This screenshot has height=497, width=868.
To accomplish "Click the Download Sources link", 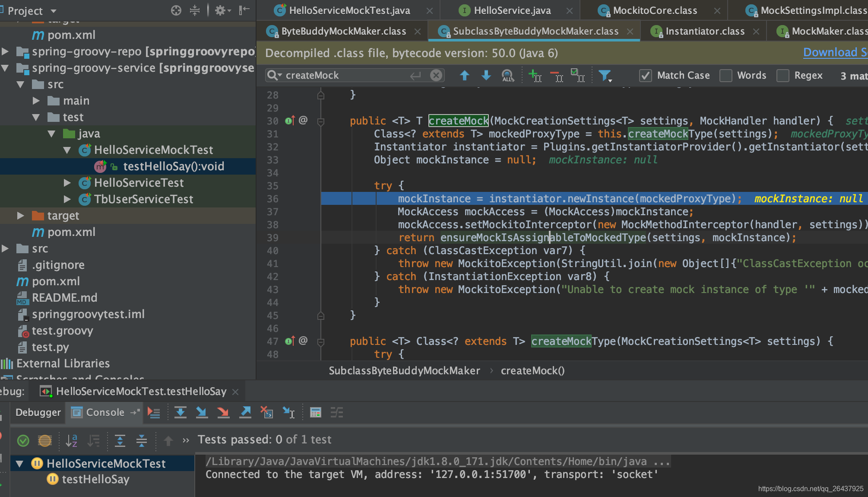I will point(834,52).
